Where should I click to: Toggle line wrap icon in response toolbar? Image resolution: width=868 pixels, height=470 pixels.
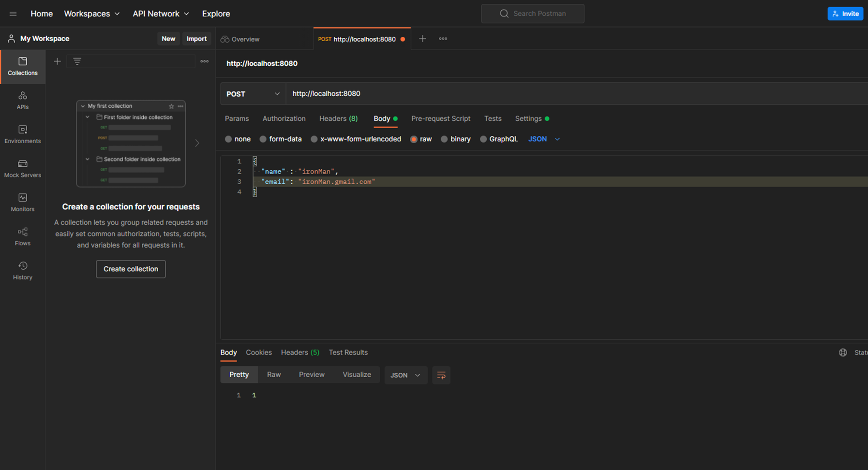(441, 375)
